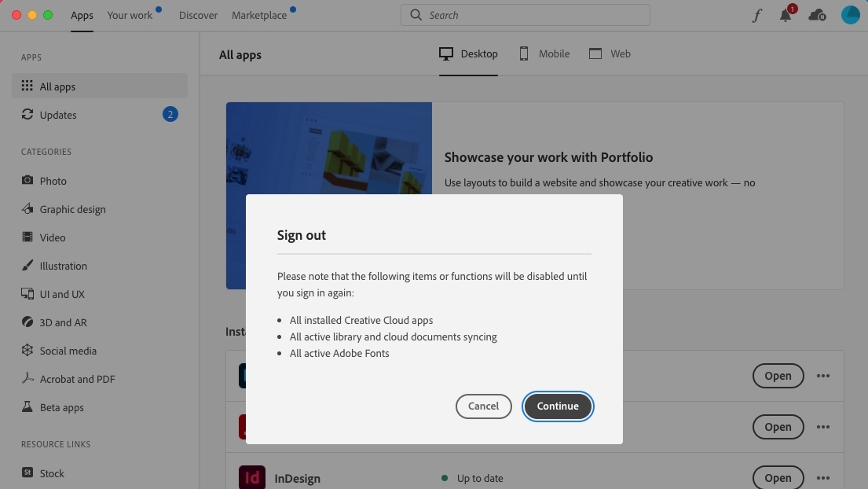This screenshot has width=868, height=489.
Task: Expand more options menu for InDesign
Action: tap(822, 477)
